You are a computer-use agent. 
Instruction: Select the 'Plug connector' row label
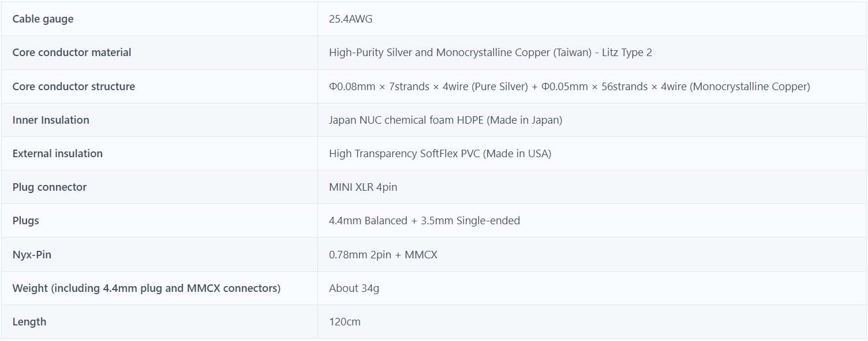49,187
